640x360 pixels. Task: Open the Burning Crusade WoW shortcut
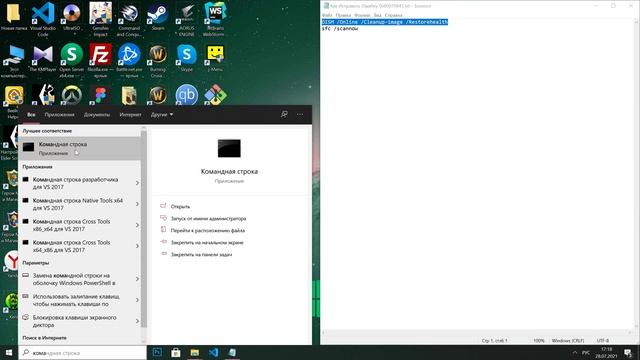158,60
